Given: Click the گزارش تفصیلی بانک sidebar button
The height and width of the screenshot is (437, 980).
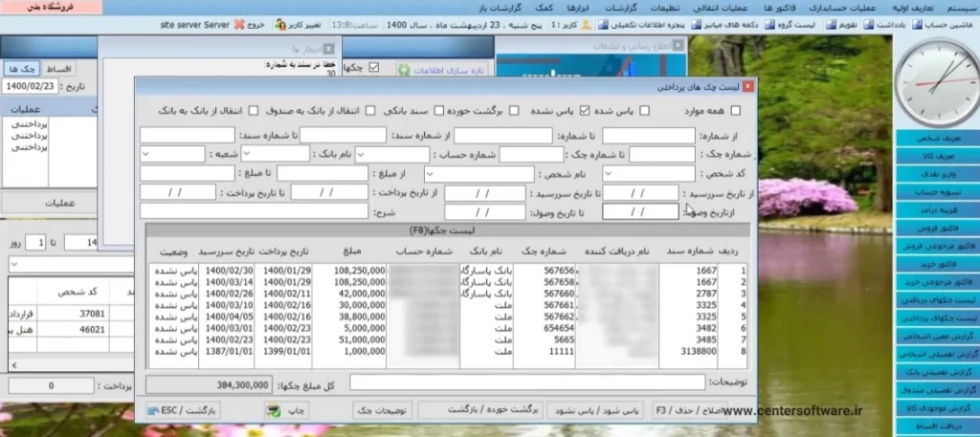Looking at the screenshot, I should pyautogui.click(x=938, y=372).
